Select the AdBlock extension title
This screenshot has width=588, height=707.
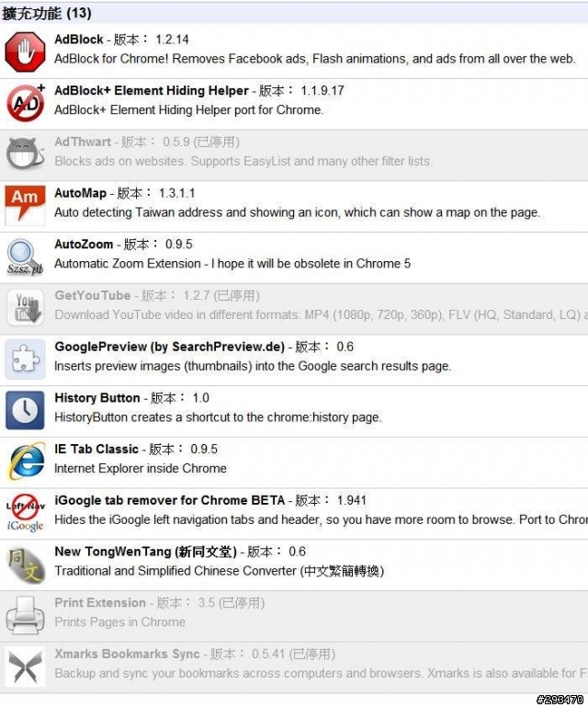pos(79,40)
